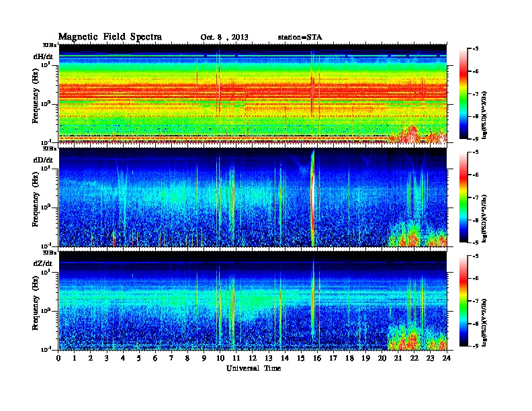Click hour 2 on the Universal Time axis
Viewport: 532px width, 411px height.
coord(91,359)
